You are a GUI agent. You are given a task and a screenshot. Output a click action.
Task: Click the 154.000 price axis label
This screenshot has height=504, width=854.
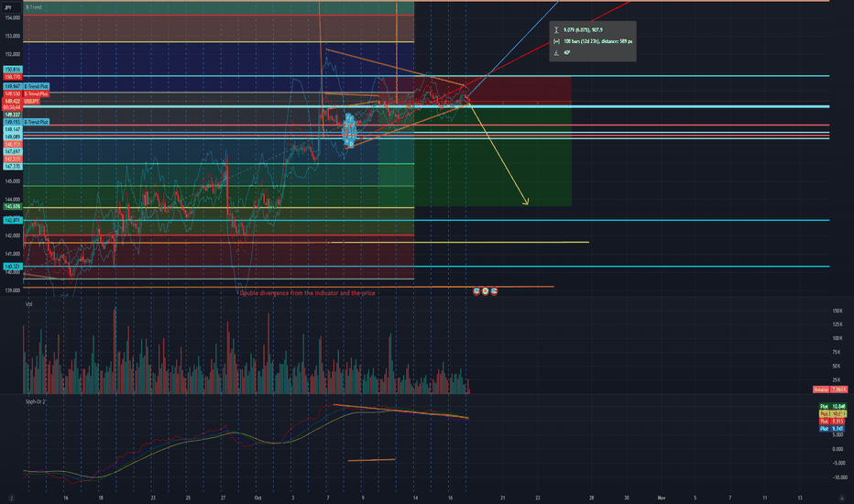[13, 18]
